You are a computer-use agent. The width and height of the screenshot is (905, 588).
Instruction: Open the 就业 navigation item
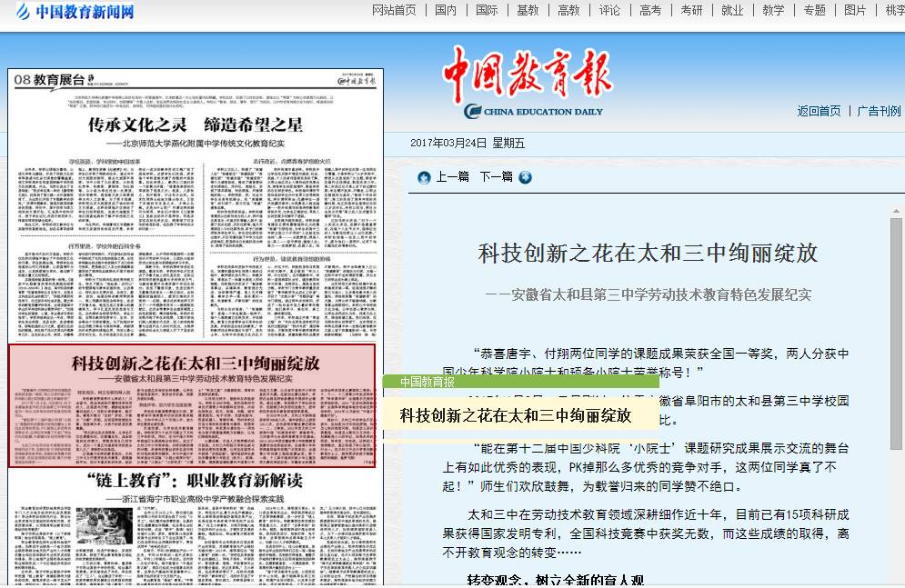[x=732, y=10]
